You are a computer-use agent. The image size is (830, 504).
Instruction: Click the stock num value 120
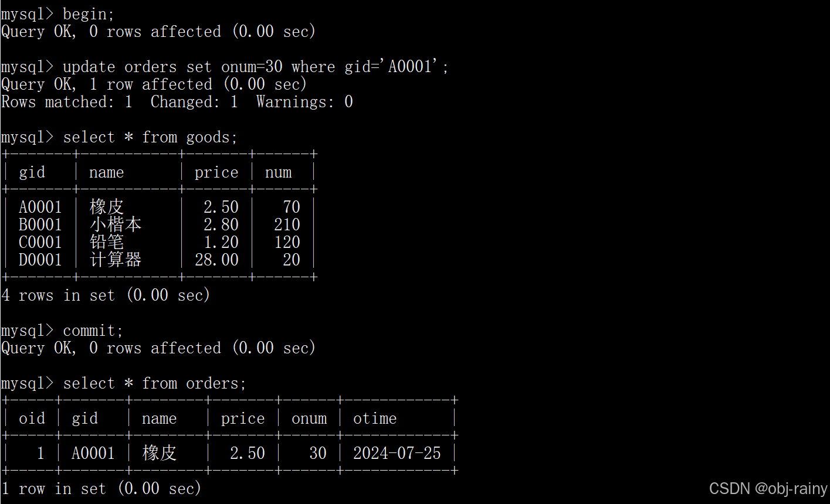point(287,243)
